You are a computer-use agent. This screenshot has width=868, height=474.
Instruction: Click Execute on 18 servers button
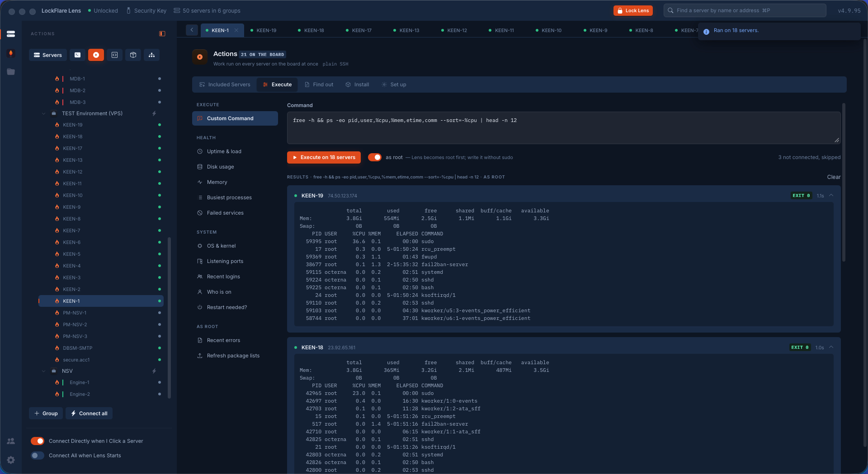pyautogui.click(x=324, y=157)
